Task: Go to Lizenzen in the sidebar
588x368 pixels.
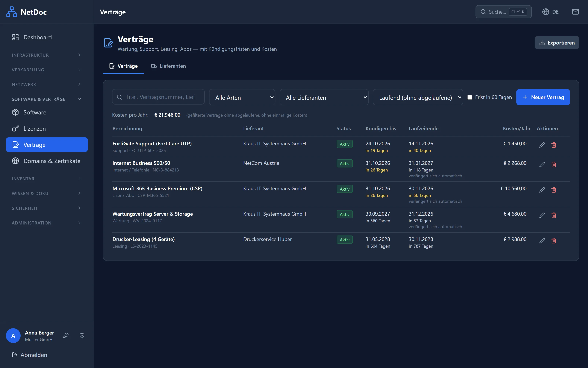Action: (47, 128)
